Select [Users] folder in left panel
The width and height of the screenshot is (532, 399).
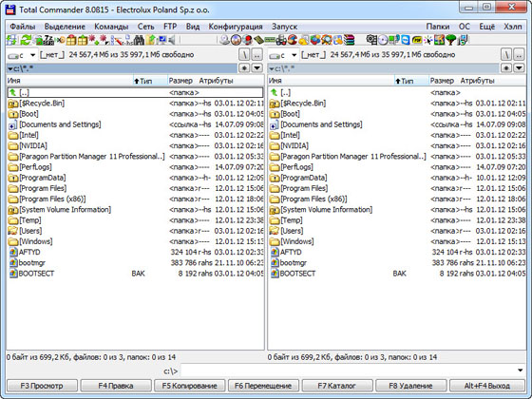pyautogui.click(x=136, y=231)
